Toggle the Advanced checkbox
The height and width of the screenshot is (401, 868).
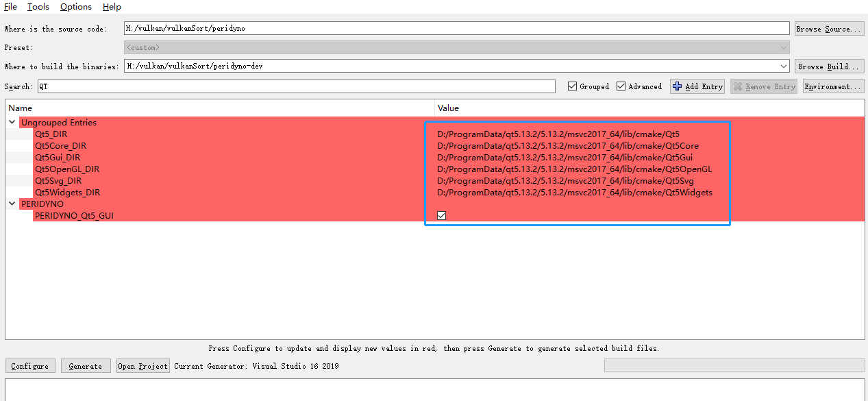pos(621,86)
